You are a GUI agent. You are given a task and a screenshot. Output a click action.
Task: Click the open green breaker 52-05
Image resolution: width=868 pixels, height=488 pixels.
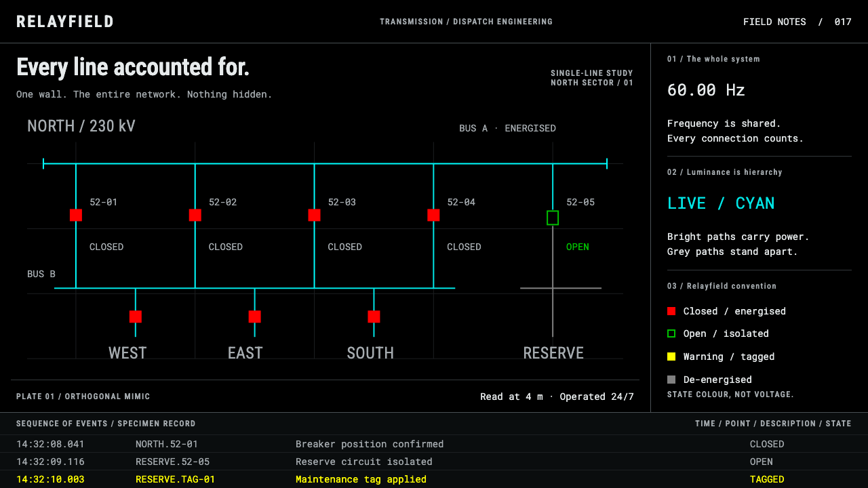click(553, 218)
